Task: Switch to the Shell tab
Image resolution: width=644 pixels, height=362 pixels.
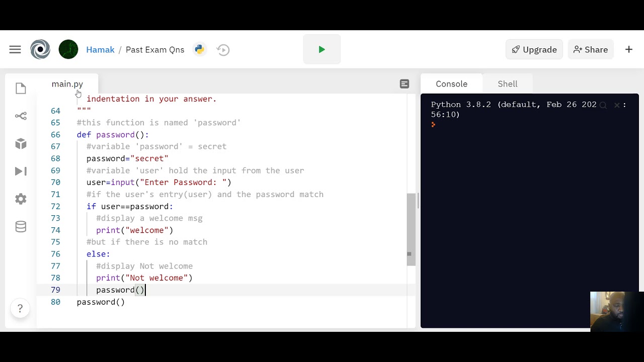Action: click(x=507, y=84)
